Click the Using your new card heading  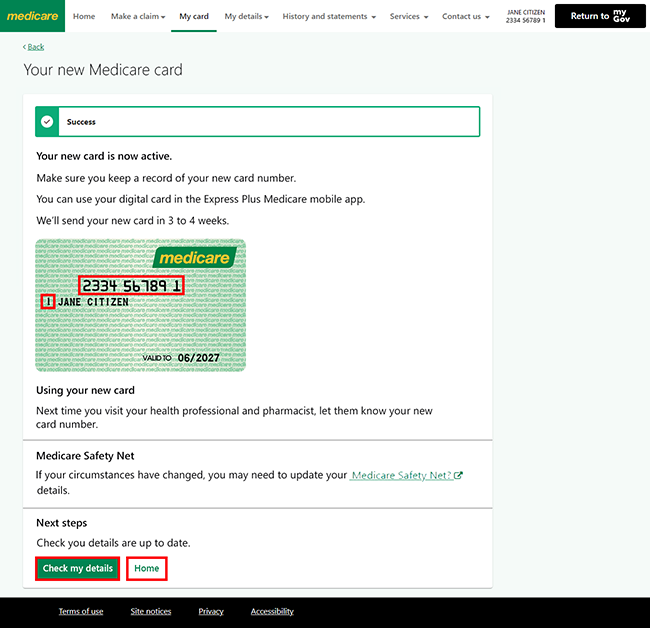[85, 390]
